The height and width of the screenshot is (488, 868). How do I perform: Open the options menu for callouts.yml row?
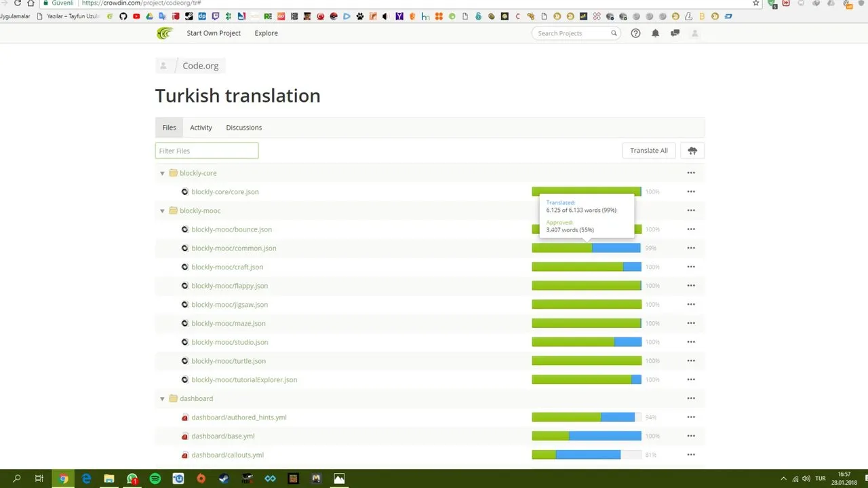click(x=691, y=455)
